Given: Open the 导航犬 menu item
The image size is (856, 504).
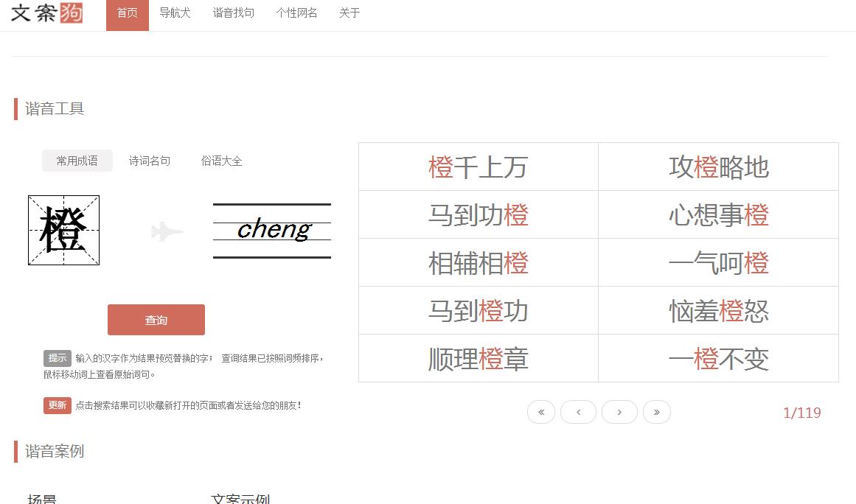Looking at the screenshot, I should (x=175, y=13).
